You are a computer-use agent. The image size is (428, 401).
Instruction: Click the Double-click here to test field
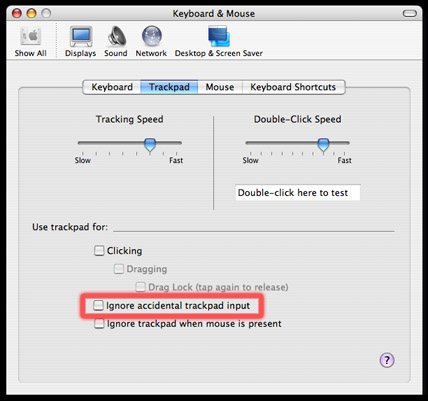coord(298,193)
